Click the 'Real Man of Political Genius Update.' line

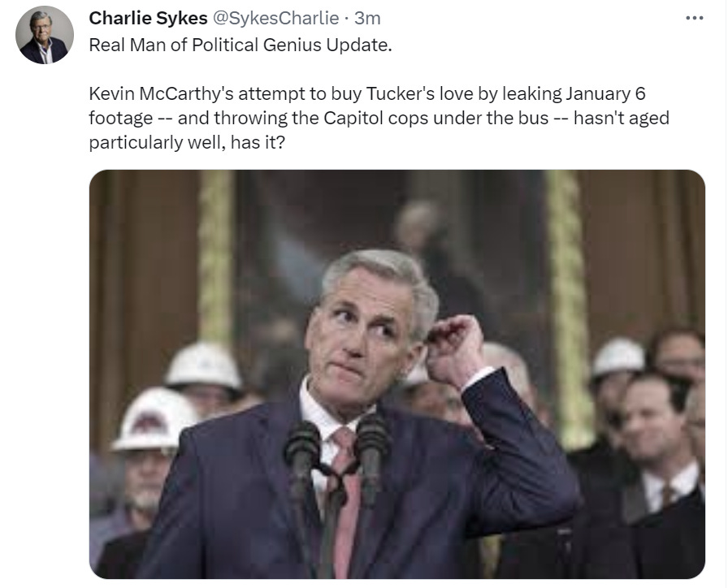tap(240, 45)
